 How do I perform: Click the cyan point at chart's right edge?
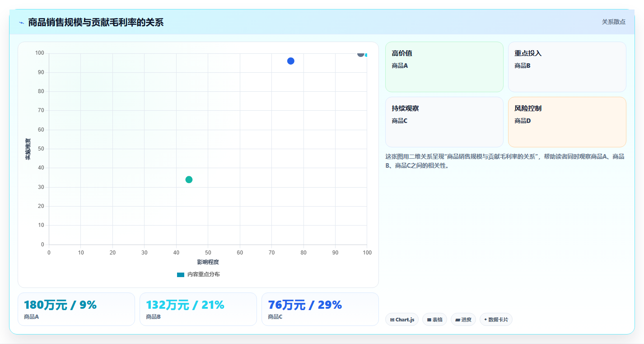(366, 54)
